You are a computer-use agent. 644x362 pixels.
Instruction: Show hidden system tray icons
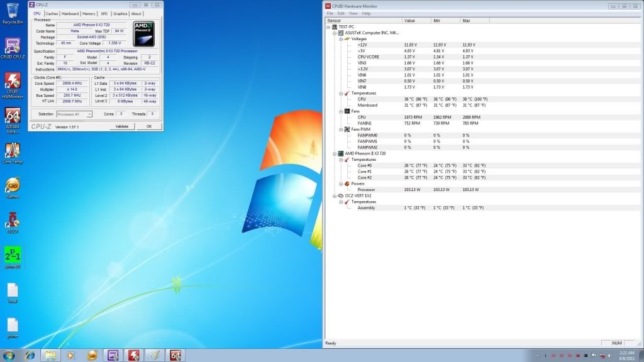pos(537,356)
